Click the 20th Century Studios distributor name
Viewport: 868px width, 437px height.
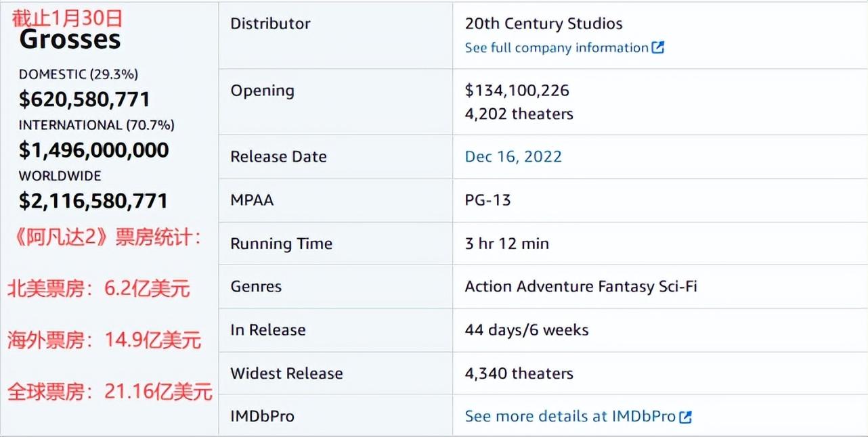click(544, 24)
